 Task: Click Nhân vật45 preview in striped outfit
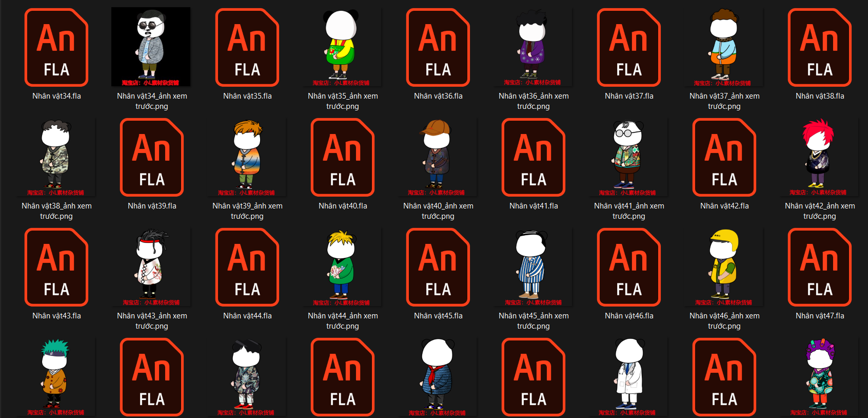coord(532,267)
